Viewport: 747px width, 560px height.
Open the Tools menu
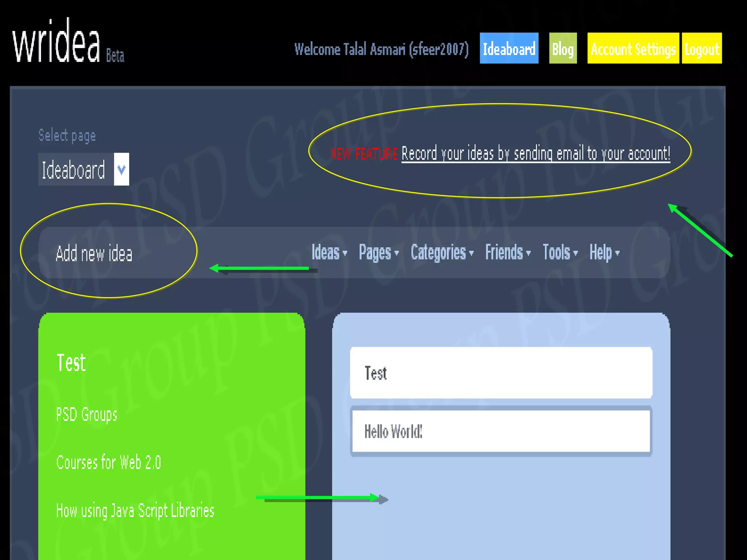coord(560,252)
